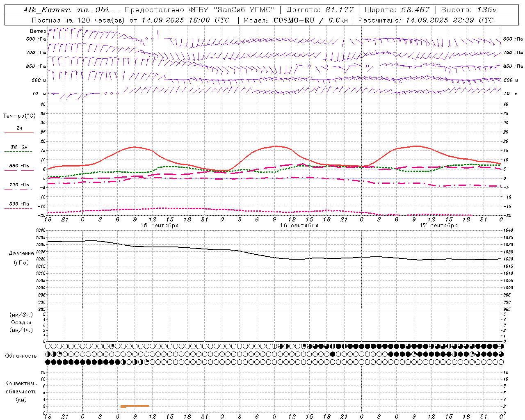This screenshot has height=420, width=525.
Task: Click the (мм/3ч.) precipitation unit label
Action: (x=21, y=315)
